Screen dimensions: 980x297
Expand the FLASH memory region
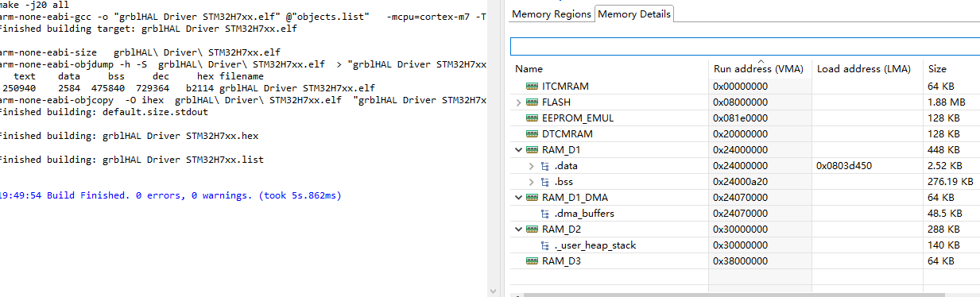519,102
